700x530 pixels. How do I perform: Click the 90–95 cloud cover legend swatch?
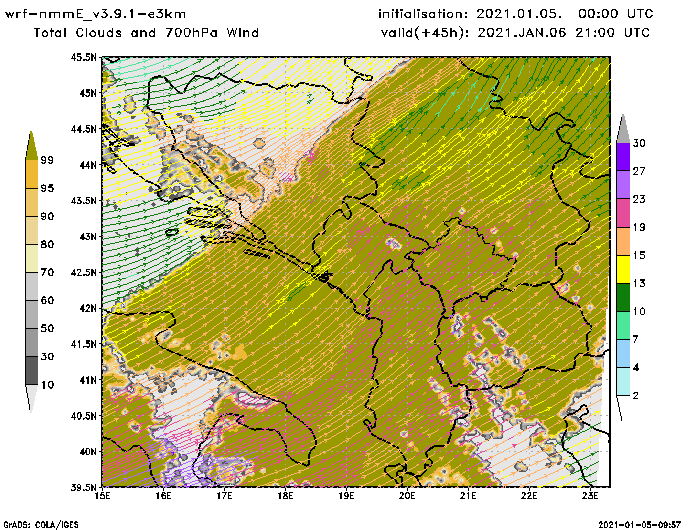pyautogui.click(x=32, y=202)
